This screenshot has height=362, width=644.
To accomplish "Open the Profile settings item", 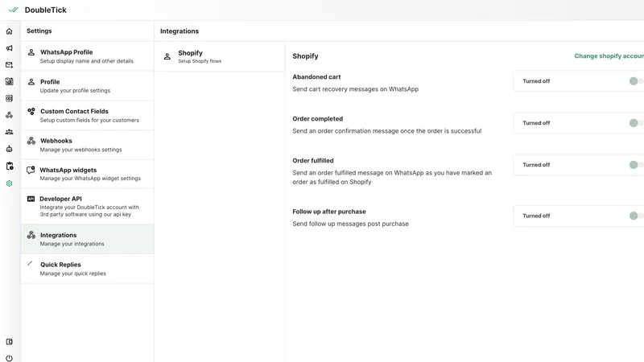I will tap(88, 86).
